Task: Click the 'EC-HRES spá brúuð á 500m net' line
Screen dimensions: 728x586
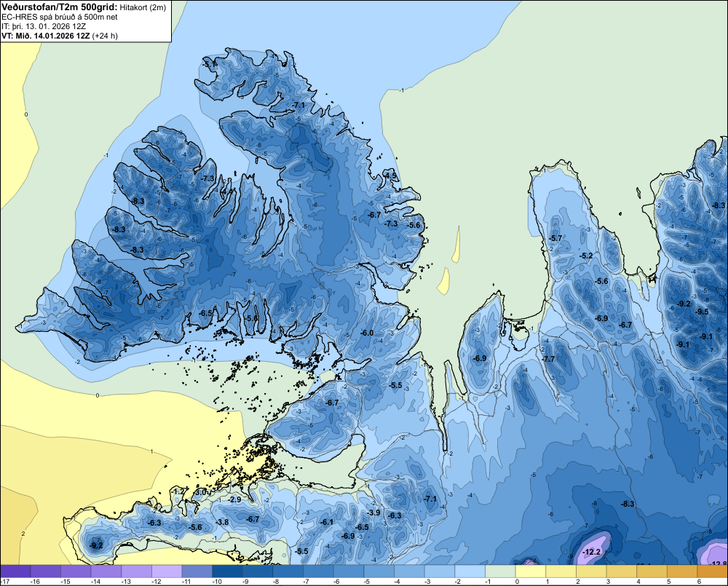Action: [x=60, y=17]
